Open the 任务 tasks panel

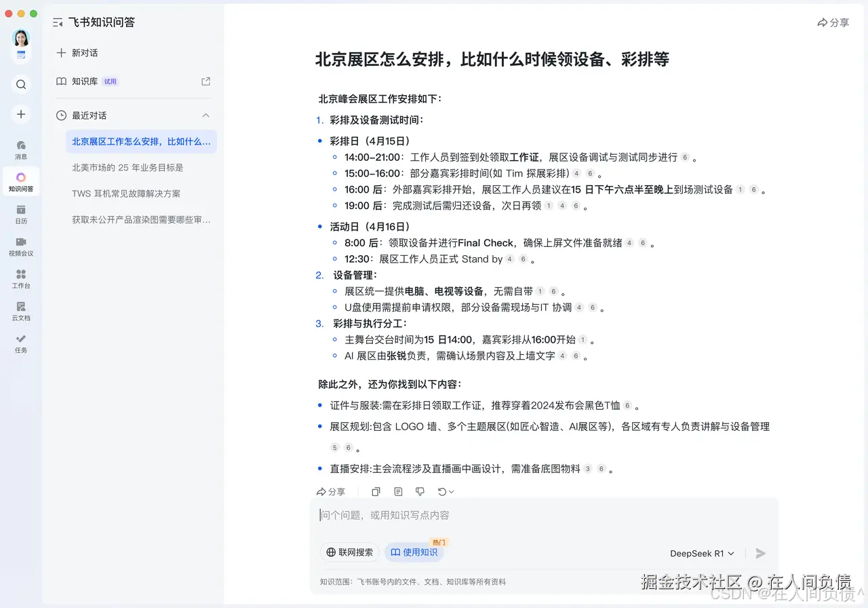click(20, 341)
